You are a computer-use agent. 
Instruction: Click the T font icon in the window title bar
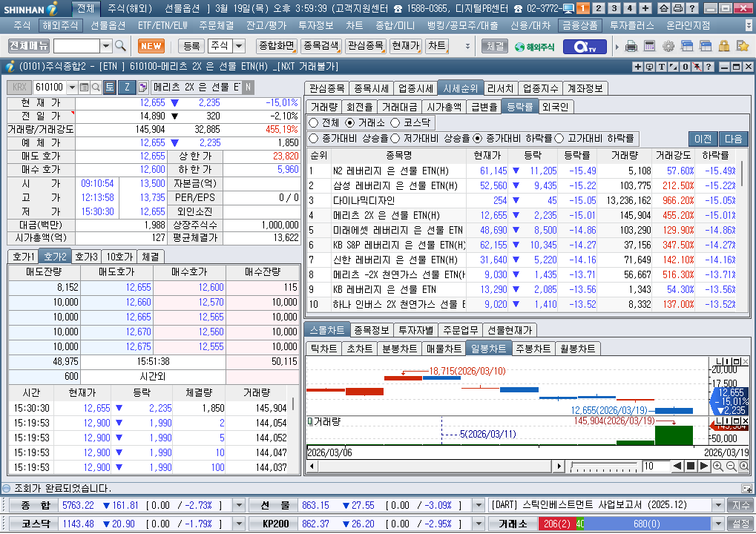point(662,67)
